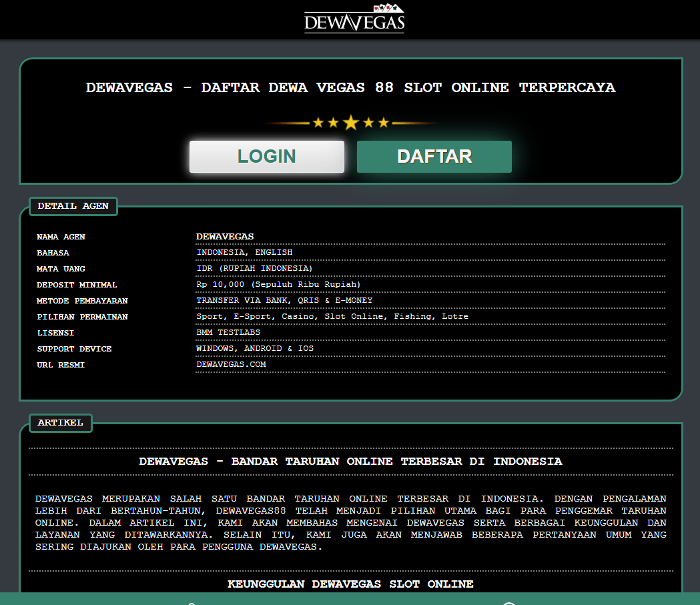Click the LOGIN button

point(266,157)
